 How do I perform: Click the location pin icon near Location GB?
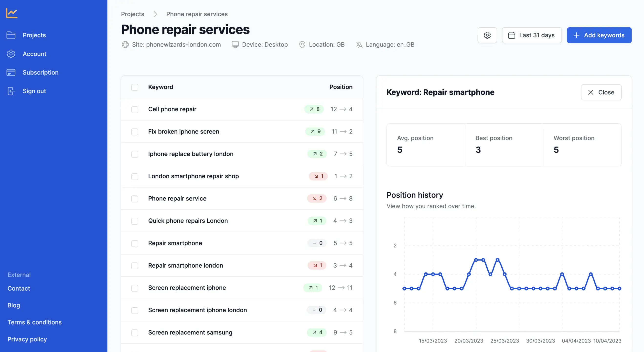pos(302,44)
